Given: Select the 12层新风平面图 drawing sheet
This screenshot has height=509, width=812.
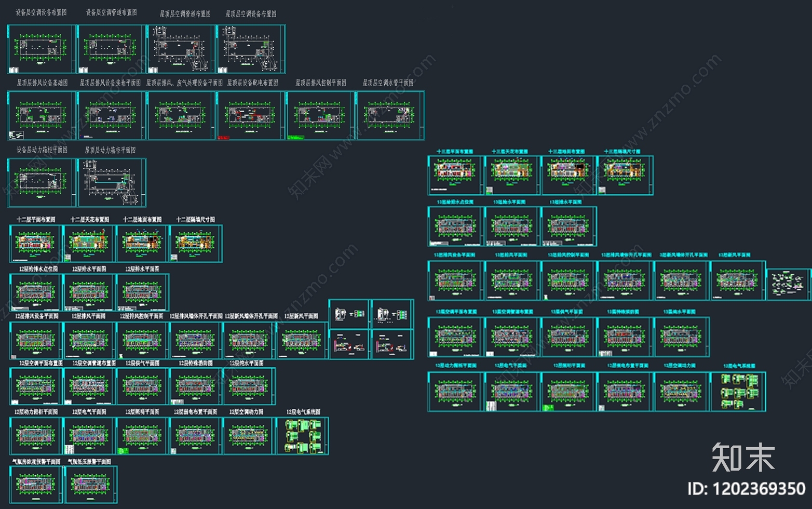Looking at the screenshot, I should pos(302,340).
